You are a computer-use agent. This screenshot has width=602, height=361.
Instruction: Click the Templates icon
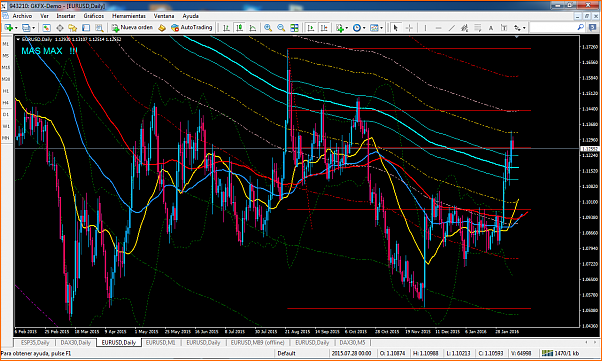pyautogui.click(x=374, y=28)
